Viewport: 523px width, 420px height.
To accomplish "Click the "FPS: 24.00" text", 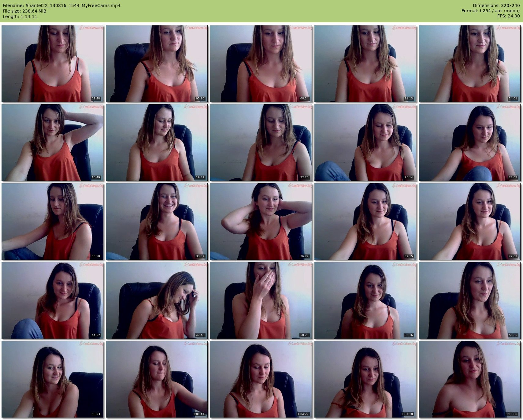I will (508, 16).
